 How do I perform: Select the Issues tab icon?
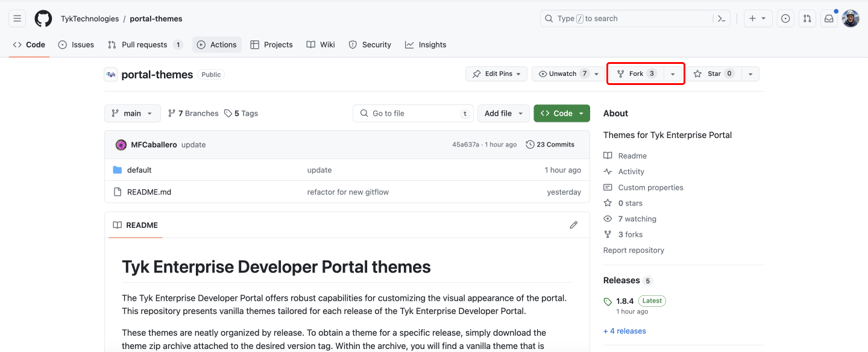coord(61,44)
